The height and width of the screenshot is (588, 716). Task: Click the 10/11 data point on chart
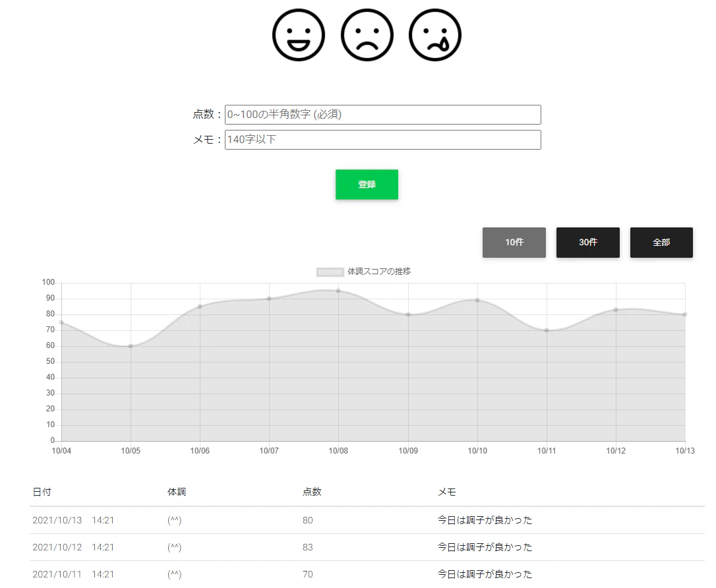point(547,330)
